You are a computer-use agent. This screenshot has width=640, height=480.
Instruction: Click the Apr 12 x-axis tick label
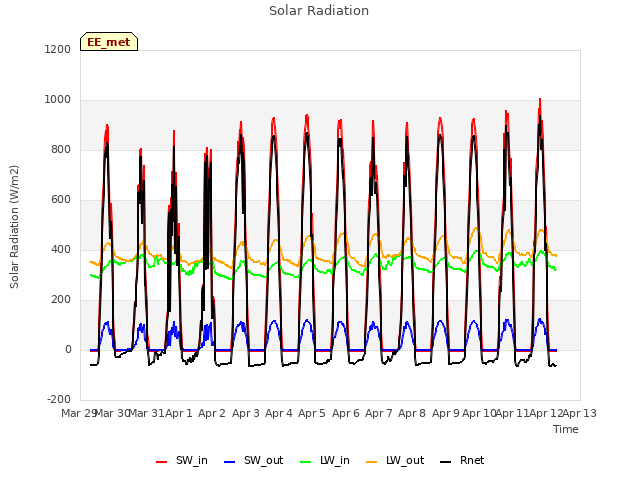[546, 413]
